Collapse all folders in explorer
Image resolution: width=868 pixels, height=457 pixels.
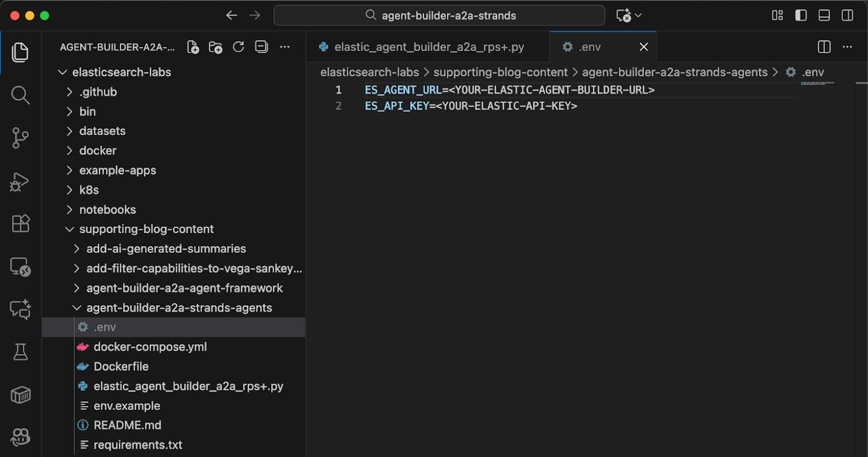click(261, 47)
